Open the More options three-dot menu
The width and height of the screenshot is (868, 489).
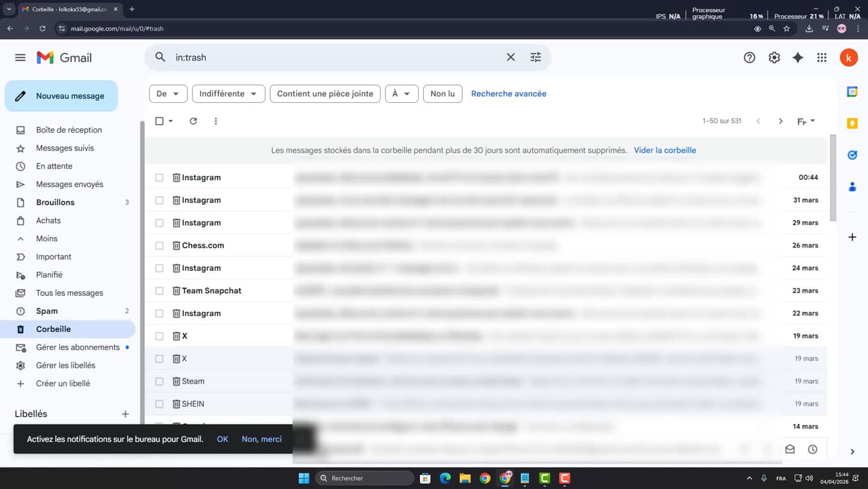(216, 121)
